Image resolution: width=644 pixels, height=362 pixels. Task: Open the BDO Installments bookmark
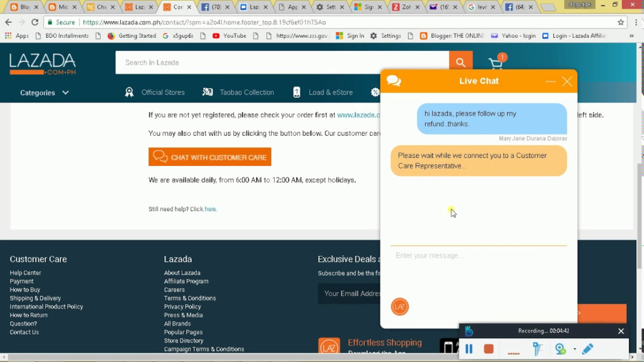(62, 36)
